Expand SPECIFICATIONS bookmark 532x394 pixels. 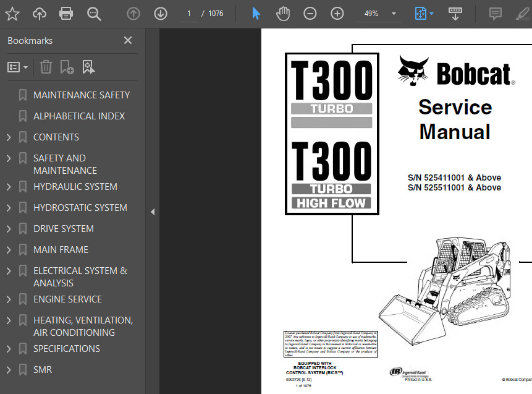[x=9, y=349]
